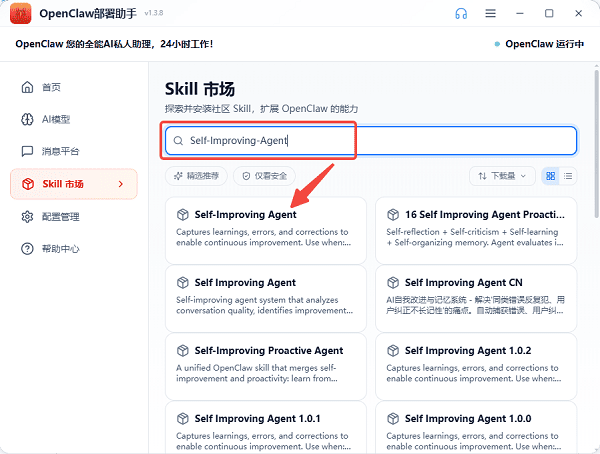Click the vertical scrollbar thumb
The height and width of the screenshot is (454, 600).
click(597, 144)
